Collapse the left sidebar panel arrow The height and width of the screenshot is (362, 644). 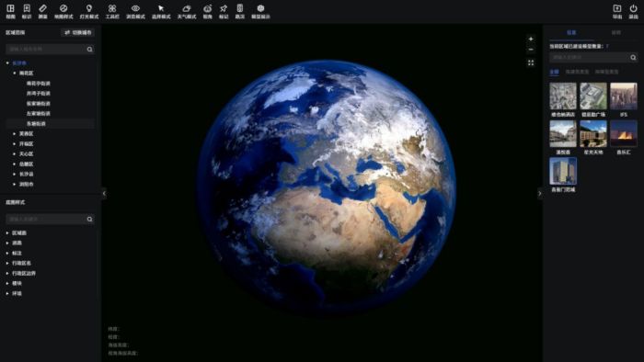click(x=104, y=193)
